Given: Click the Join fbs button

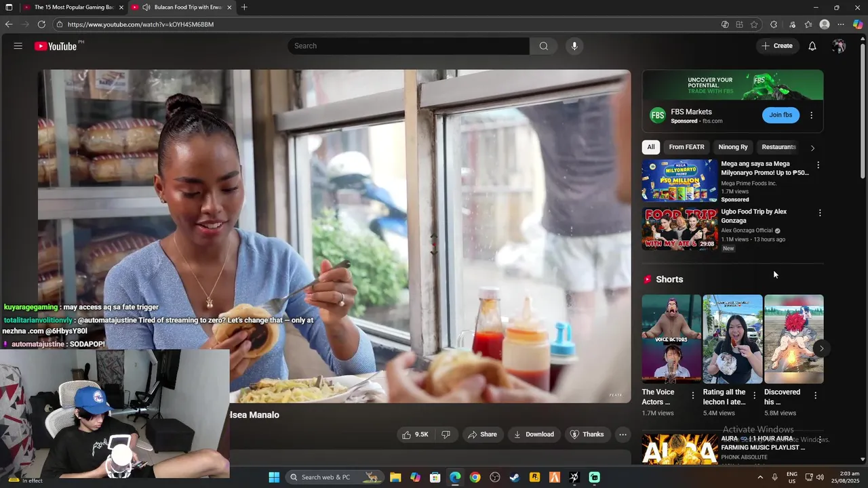Looking at the screenshot, I should pos(781,115).
